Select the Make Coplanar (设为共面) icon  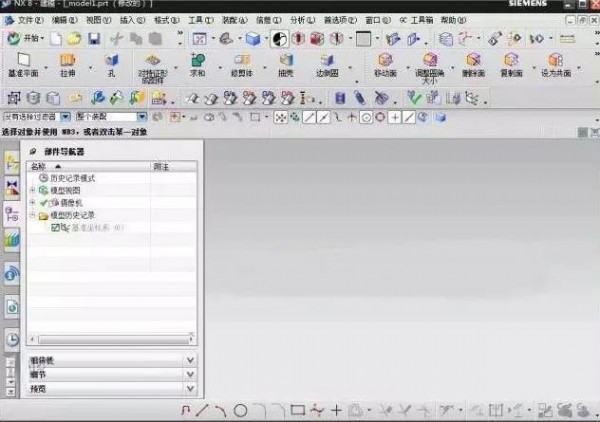tap(556, 60)
